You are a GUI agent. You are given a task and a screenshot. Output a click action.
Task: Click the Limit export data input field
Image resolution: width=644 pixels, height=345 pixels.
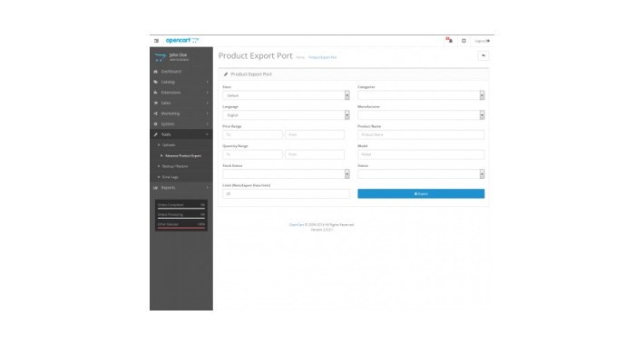(286, 193)
